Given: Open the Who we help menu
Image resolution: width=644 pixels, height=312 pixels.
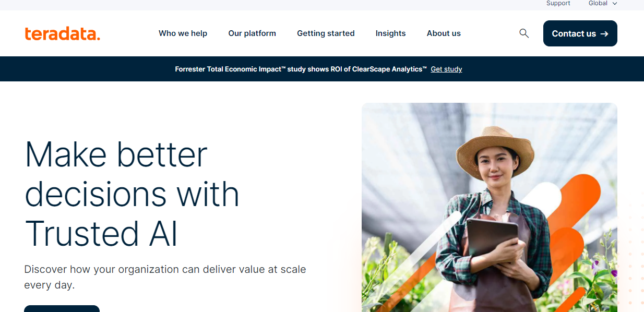Looking at the screenshot, I should point(183,33).
